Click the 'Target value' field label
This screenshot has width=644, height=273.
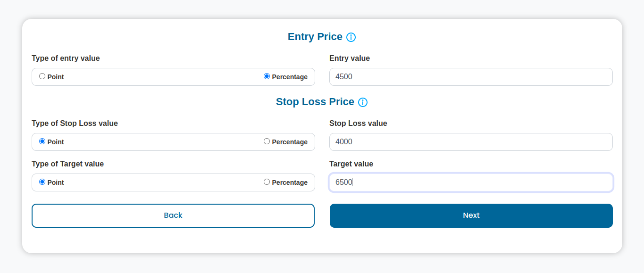351,164
